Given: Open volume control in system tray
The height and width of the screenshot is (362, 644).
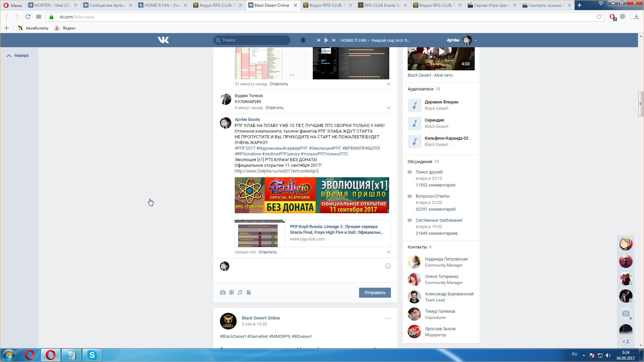Looking at the screenshot, I should point(608,355).
